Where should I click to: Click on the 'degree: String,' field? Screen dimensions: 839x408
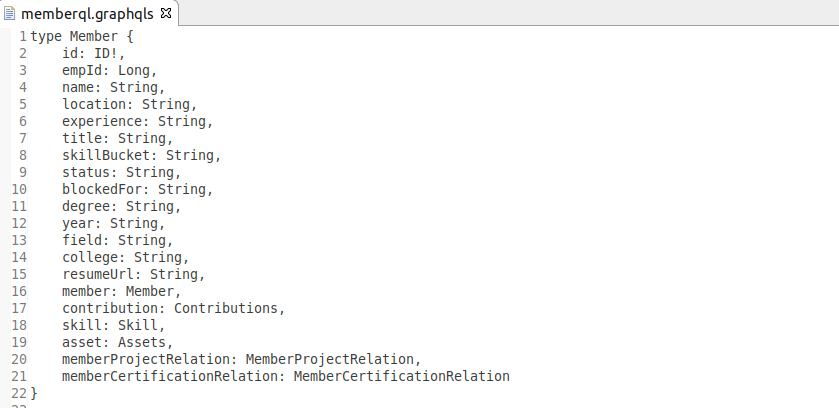click(121, 206)
